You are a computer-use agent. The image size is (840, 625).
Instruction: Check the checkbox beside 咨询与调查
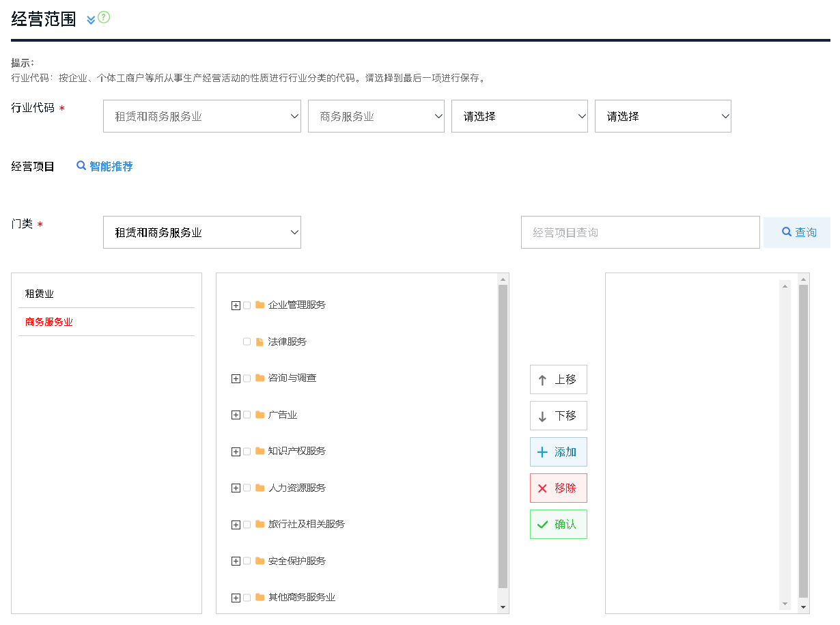[246, 378]
